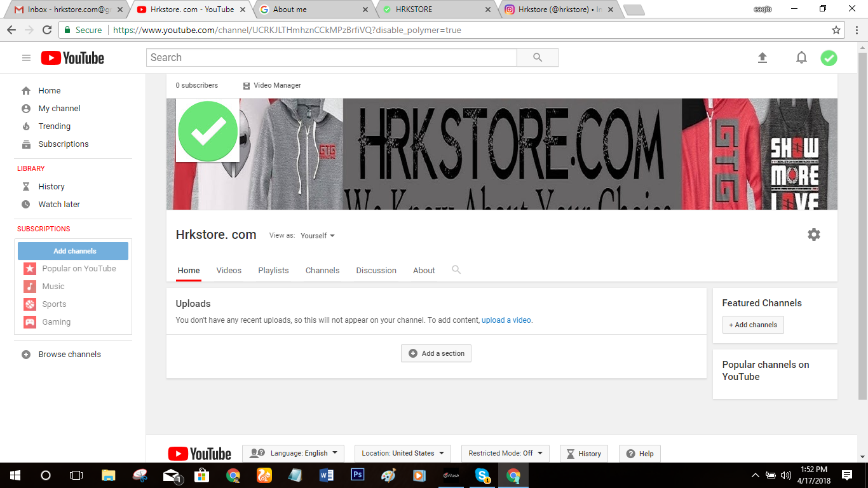The height and width of the screenshot is (488, 868).
Task: Open channel settings gear icon
Action: (814, 234)
